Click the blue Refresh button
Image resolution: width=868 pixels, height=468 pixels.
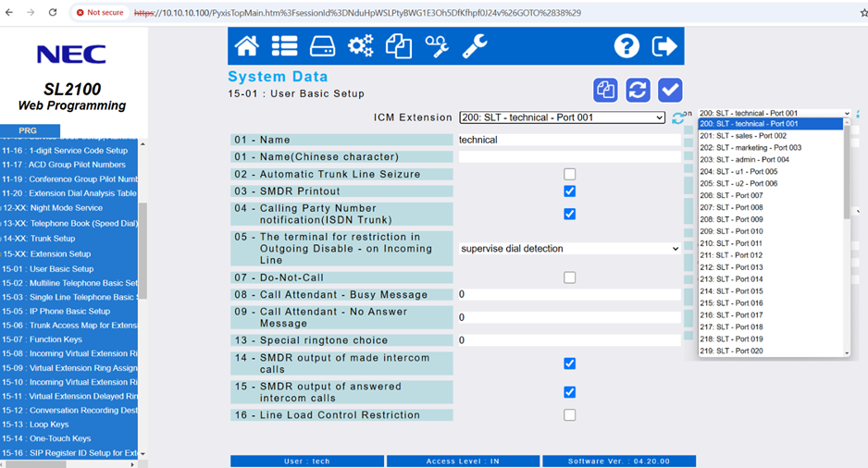click(x=638, y=90)
